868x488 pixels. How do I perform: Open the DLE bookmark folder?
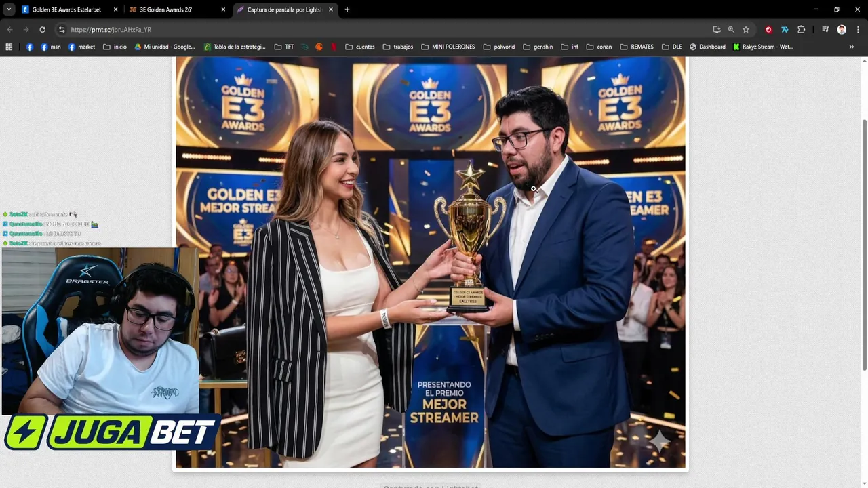click(x=671, y=47)
